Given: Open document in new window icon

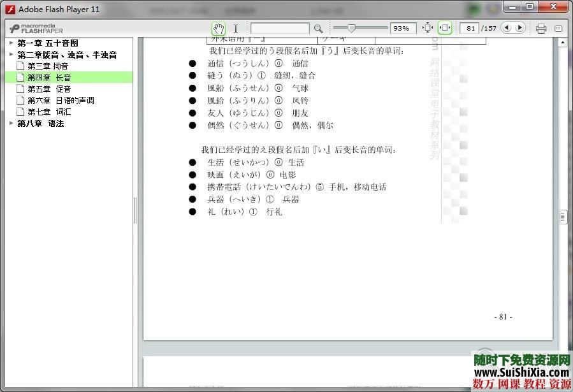Looking at the screenshot, I should (x=558, y=28).
